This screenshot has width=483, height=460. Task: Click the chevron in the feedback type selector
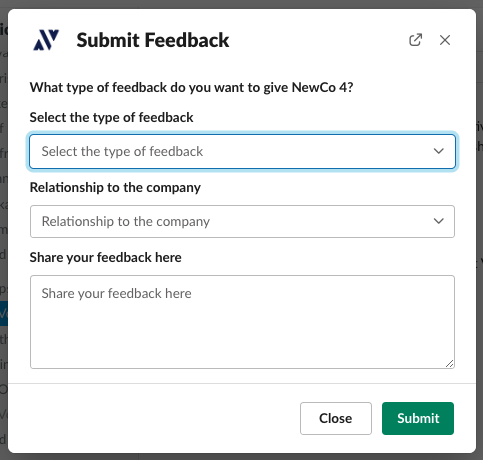pyautogui.click(x=439, y=151)
